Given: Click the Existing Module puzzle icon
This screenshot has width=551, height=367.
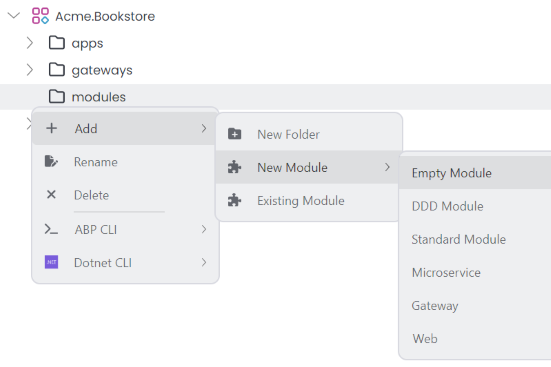Looking at the screenshot, I should (x=234, y=200).
